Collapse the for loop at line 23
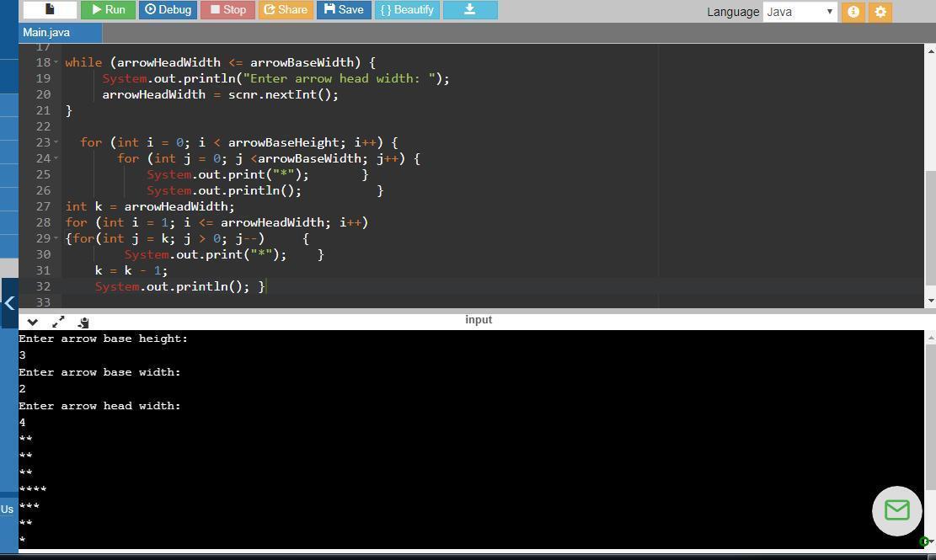Screen dimensions: 936x560 pos(56,142)
